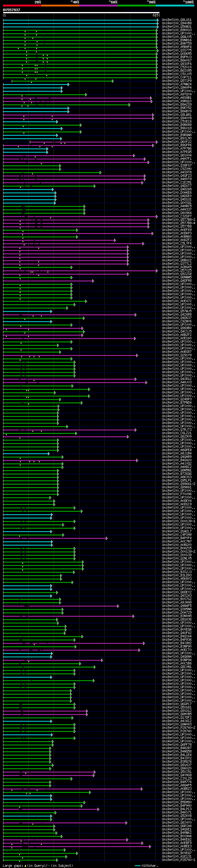Select hit label UniRef100_Q94BB8

tap(177, 23)
